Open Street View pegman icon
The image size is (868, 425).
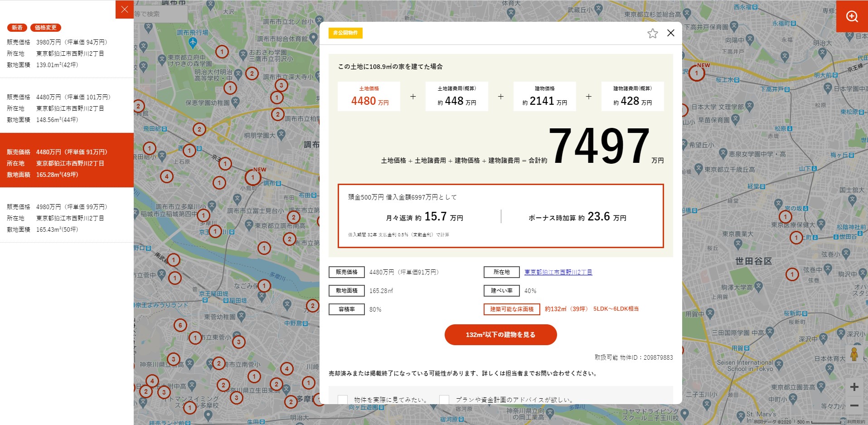point(854,354)
